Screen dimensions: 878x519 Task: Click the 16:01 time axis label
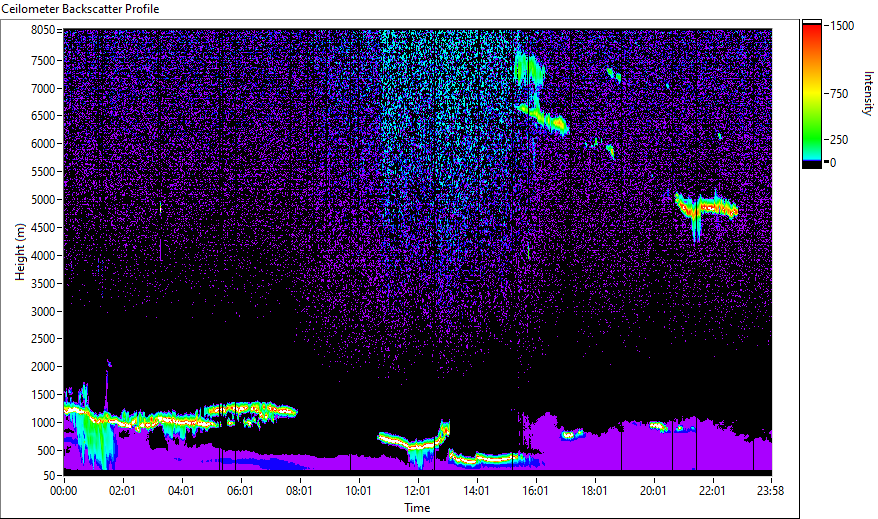click(535, 491)
